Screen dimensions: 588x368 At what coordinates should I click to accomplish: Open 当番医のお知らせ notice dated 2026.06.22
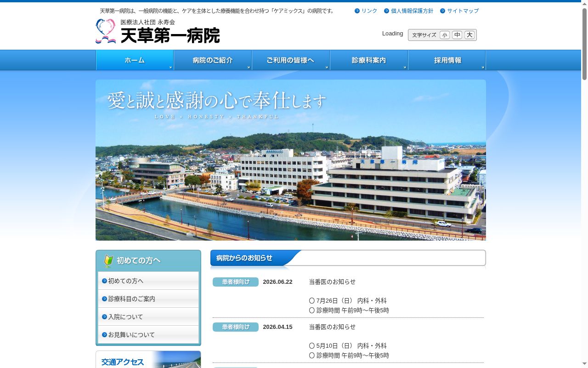[332, 282]
